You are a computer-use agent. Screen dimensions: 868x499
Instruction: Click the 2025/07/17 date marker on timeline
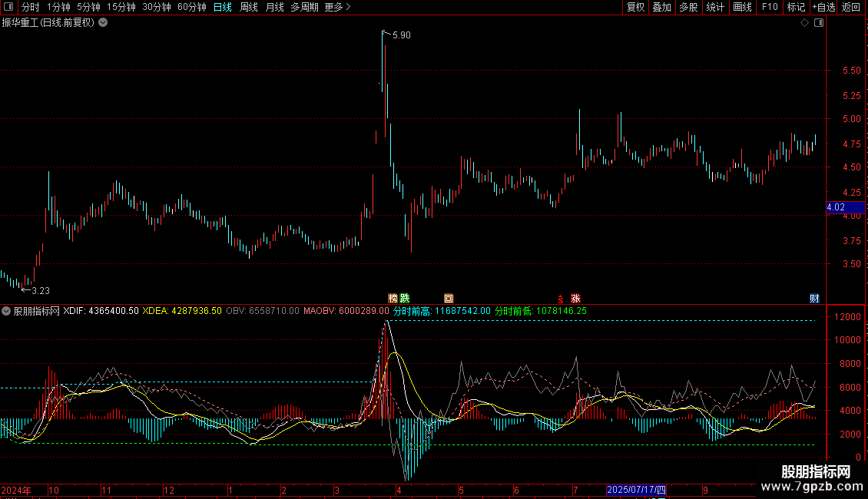coord(637,490)
